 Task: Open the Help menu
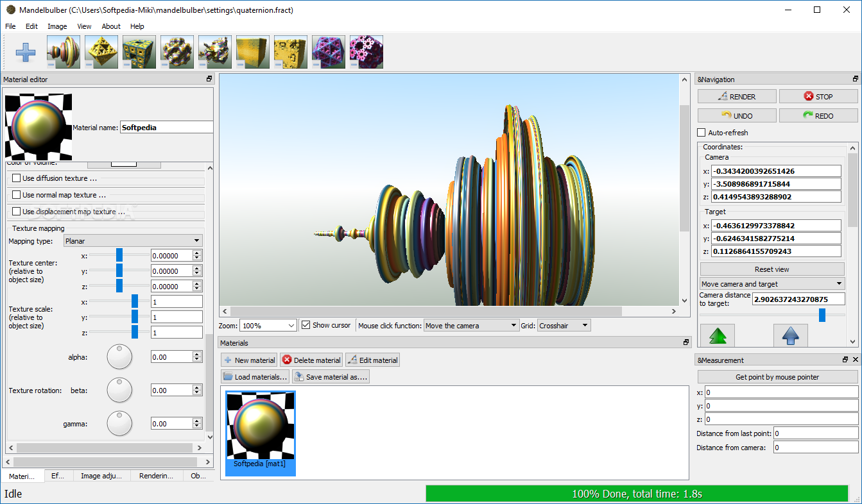click(137, 26)
